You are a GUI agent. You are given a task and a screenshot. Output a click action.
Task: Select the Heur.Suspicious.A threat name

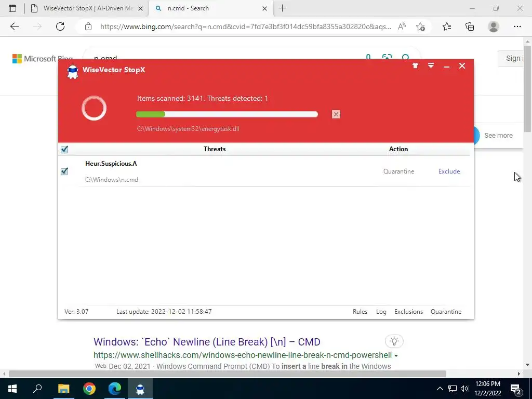[x=111, y=164]
